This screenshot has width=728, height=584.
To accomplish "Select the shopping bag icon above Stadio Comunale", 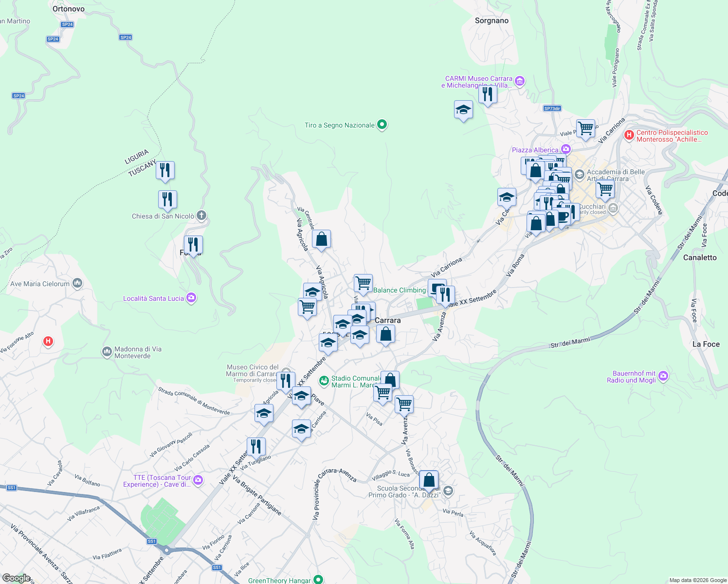I will pyautogui.click(x=390, y=379).
